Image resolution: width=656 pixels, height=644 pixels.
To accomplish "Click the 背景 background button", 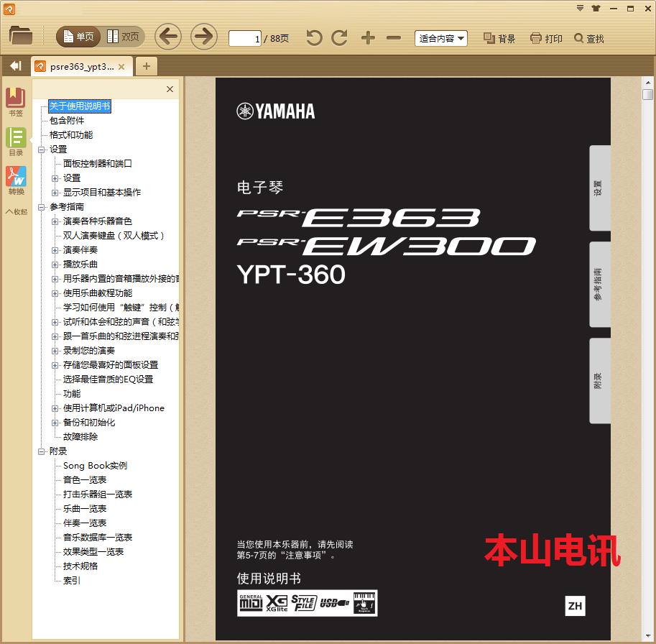I will tap(499, 39).
